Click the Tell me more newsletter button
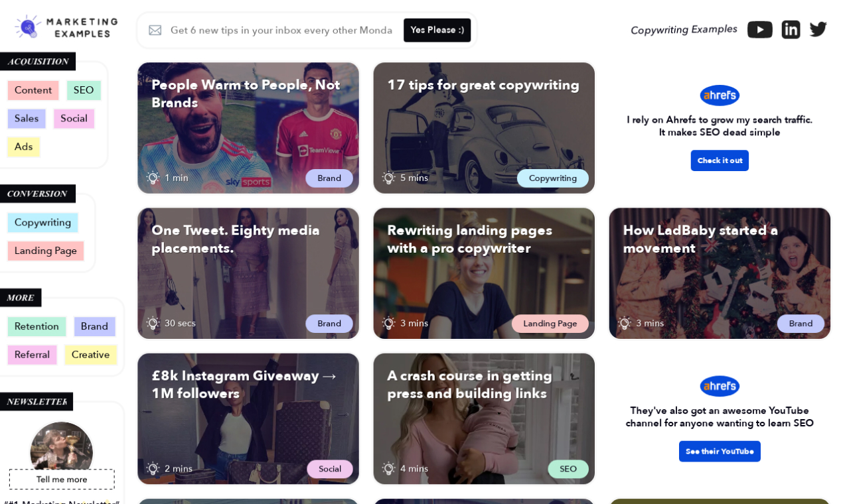 pos(62,479)
